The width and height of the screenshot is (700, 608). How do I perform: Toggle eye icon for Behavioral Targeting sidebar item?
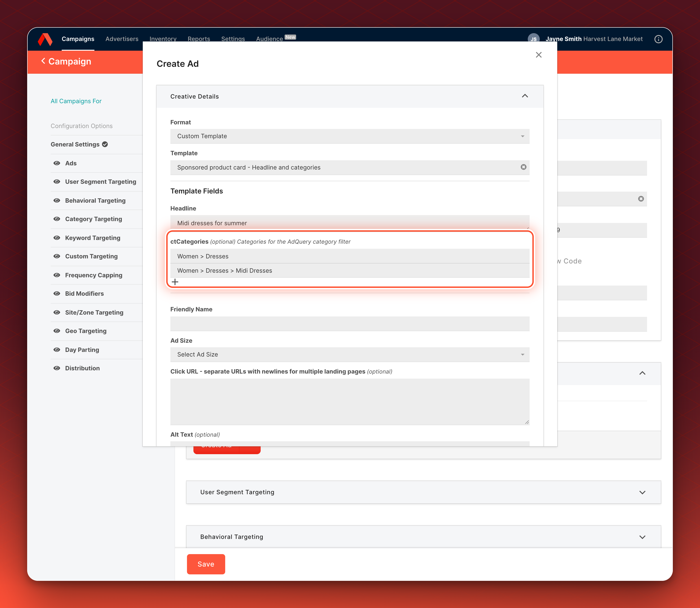[57, 201]
